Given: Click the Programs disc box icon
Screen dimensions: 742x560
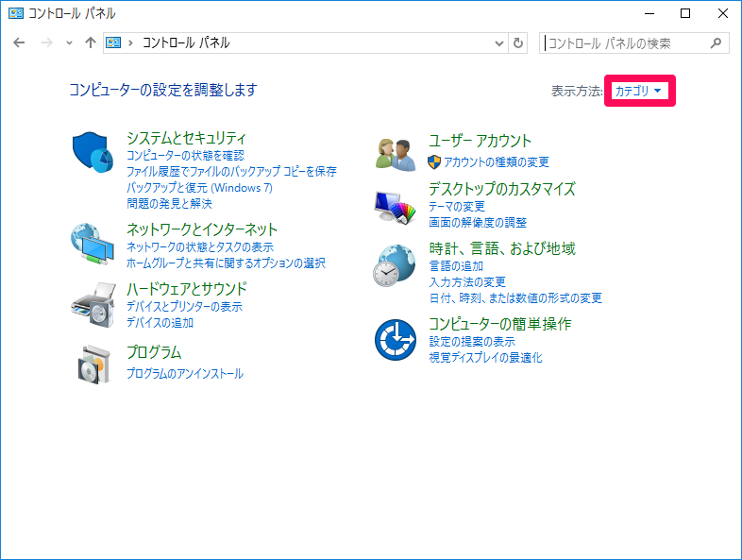Looking at the screenshot, I should click(x=93, y=364).
